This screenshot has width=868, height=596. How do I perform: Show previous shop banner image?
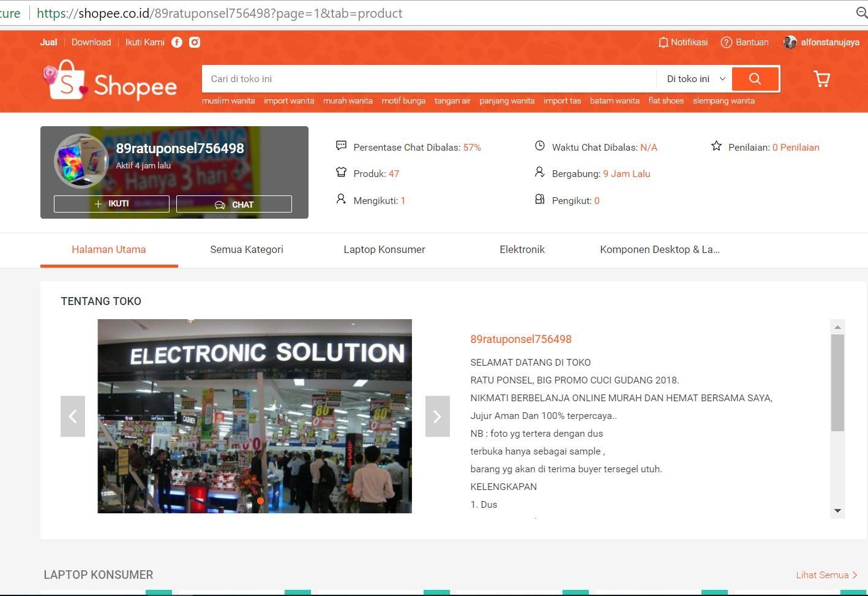click(73, 417)
